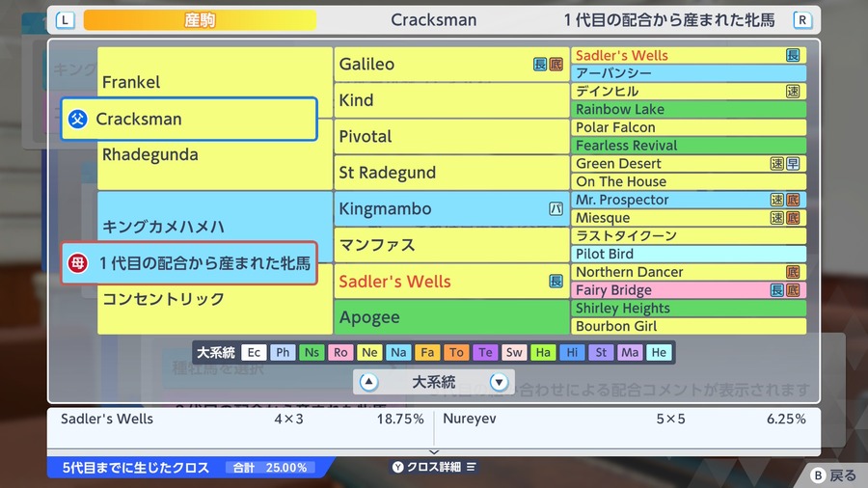
Task: Select the Ph lineage swatch
Action: 283,352
